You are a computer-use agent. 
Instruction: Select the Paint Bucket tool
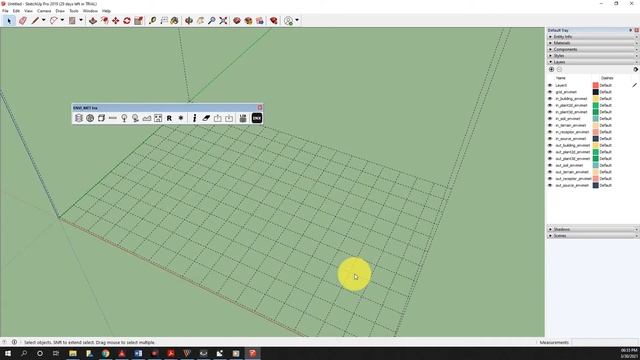tap(175, 20)
